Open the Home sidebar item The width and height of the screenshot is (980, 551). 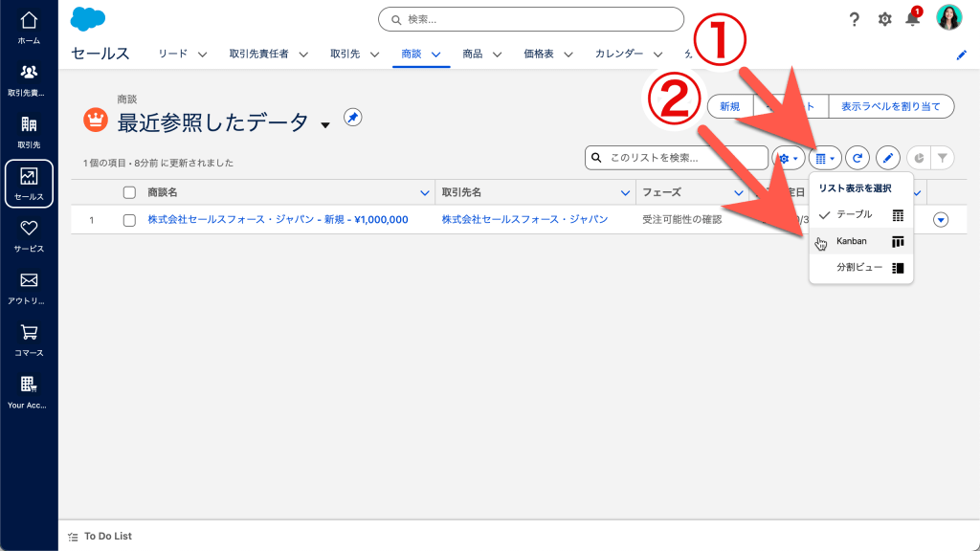(x=29, y=28)
